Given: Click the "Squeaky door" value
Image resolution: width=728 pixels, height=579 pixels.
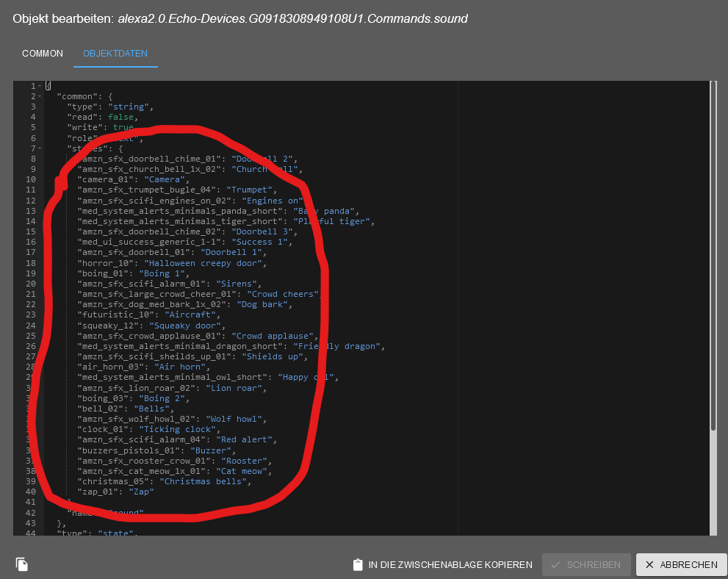Looking at the screenshot, I should coord(185,326).
